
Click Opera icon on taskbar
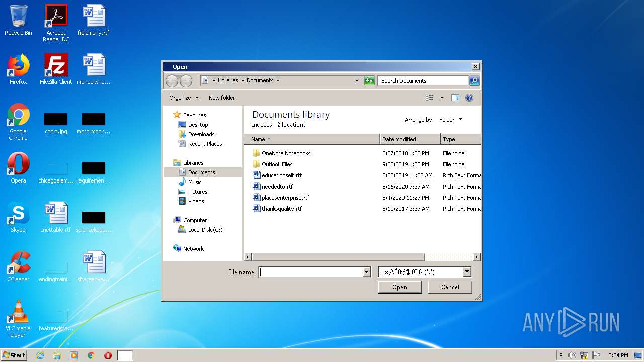pos(108,355)
